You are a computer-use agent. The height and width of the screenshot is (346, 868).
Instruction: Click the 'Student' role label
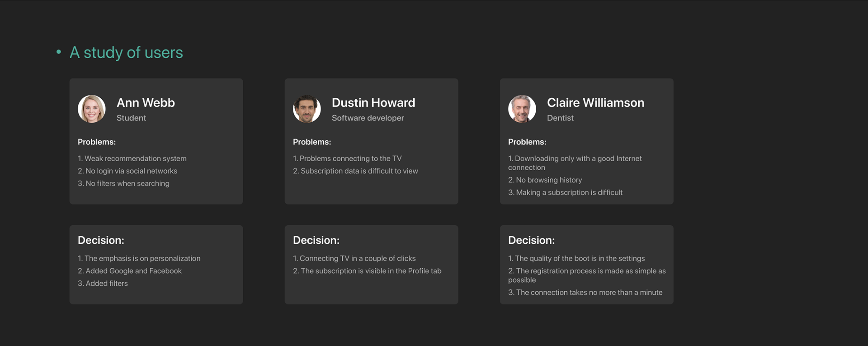click(x=131, y=118)
